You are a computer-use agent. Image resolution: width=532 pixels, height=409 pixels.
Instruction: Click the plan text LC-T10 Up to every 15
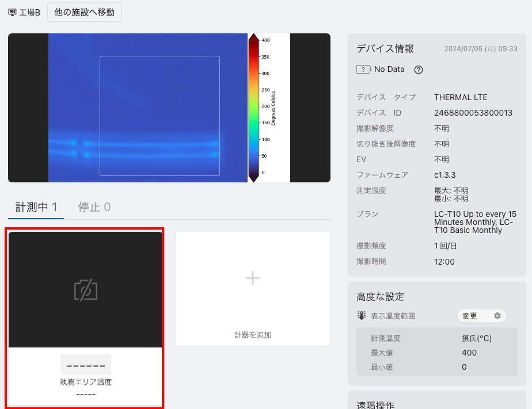pos(475,214)
